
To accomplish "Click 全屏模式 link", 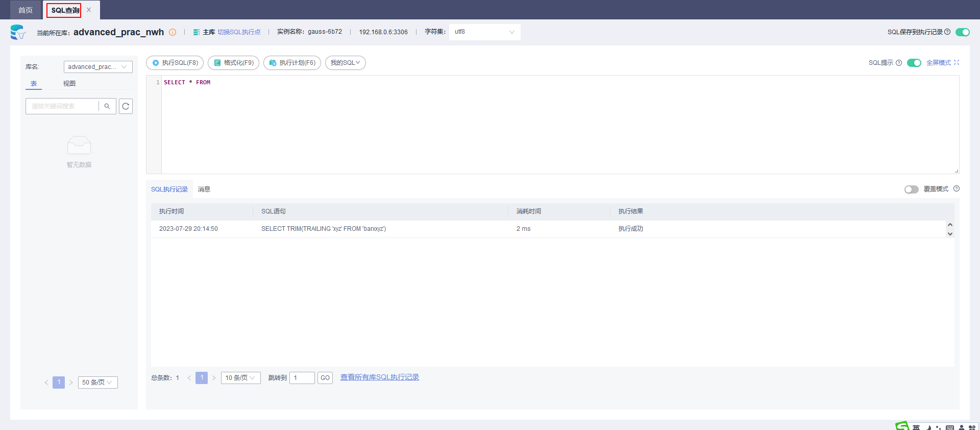I will point(939,63).
